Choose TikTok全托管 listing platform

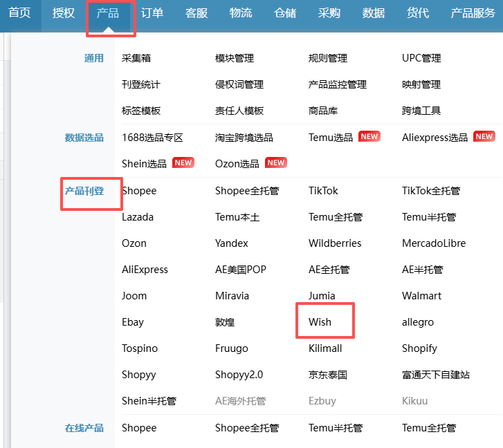430,191
